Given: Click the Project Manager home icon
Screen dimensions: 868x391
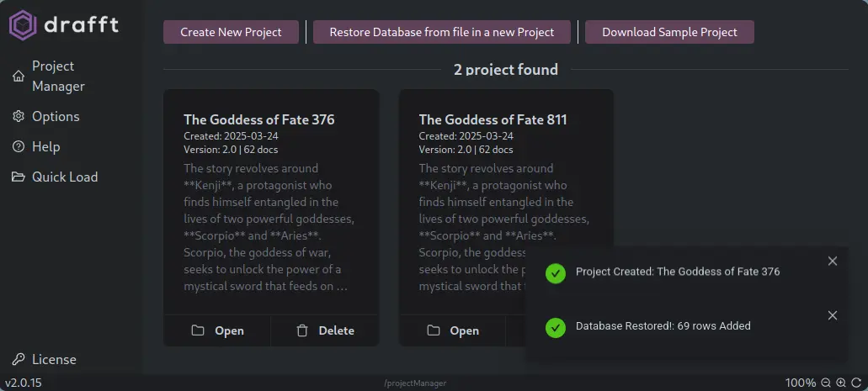Looking at the screenshot, I should tap(19, 77).
